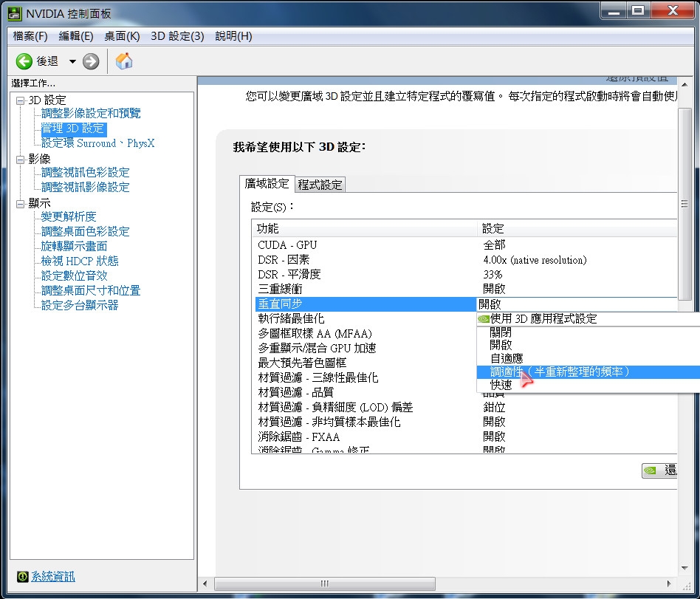Open the 桌面(K) menu
This screenshot has width=700, height=599.
[122, 36]
